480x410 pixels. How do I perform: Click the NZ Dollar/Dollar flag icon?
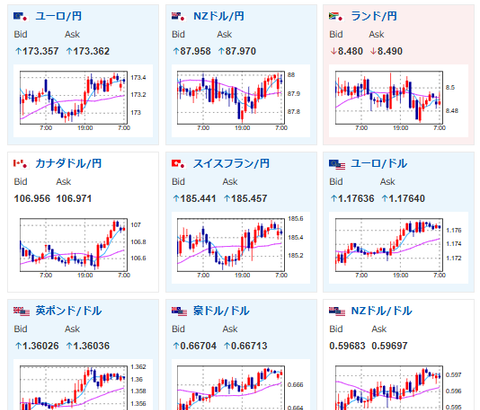pyautogui.click(x=337, y=312)
